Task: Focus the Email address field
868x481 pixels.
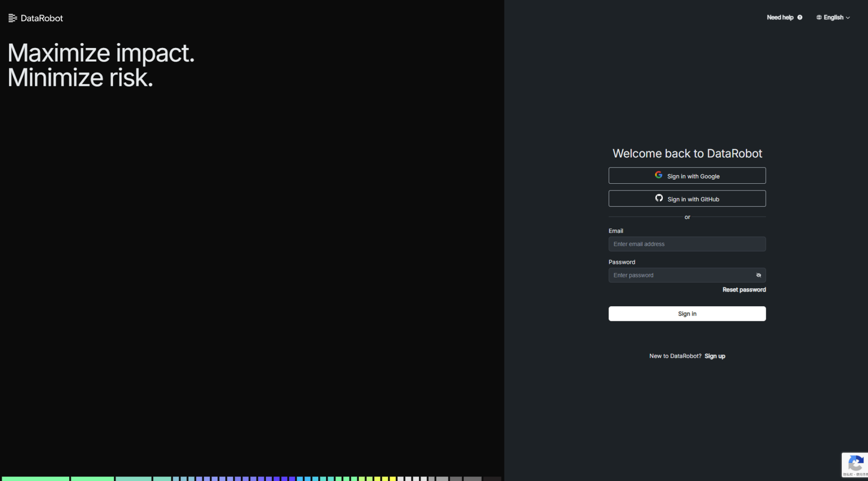Action: pos(687,244)
